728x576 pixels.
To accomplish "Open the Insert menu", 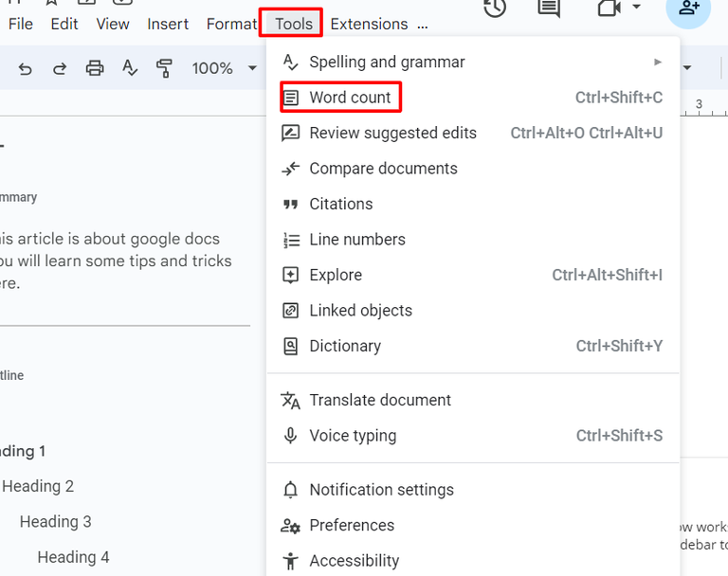I will coord(168,24).
